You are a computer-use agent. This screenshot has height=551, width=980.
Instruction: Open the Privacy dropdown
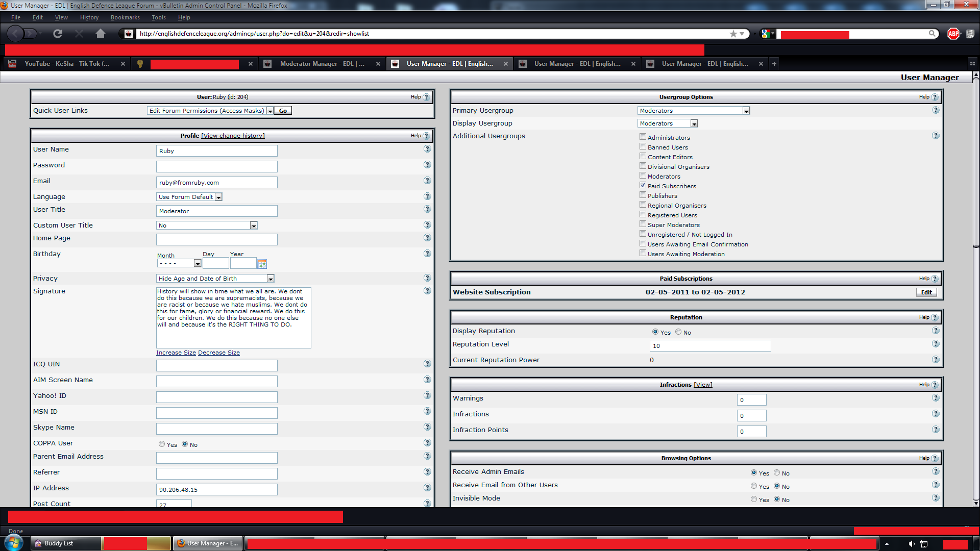[271, 279]
